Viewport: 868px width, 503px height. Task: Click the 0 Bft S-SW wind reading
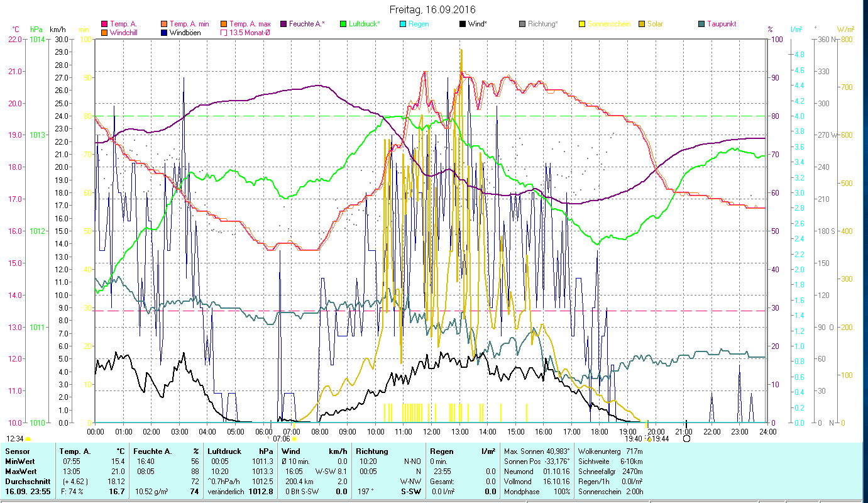(x=301, y=492)
